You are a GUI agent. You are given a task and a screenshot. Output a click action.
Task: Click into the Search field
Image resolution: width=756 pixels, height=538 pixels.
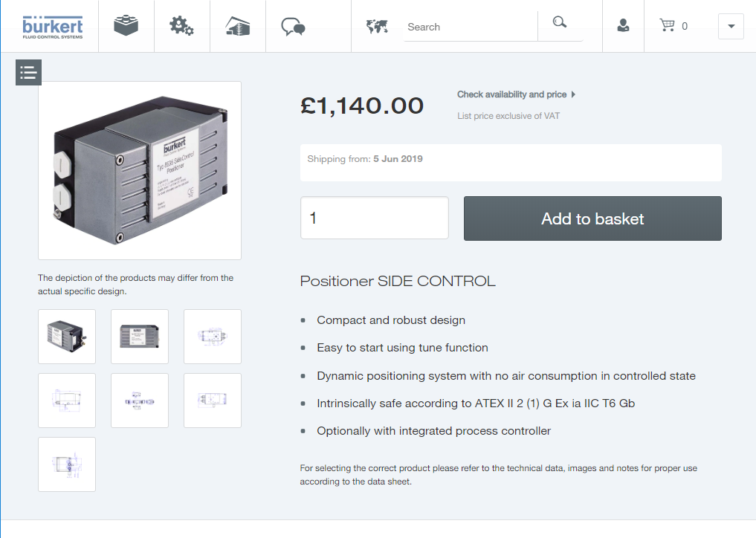point(470,27)
